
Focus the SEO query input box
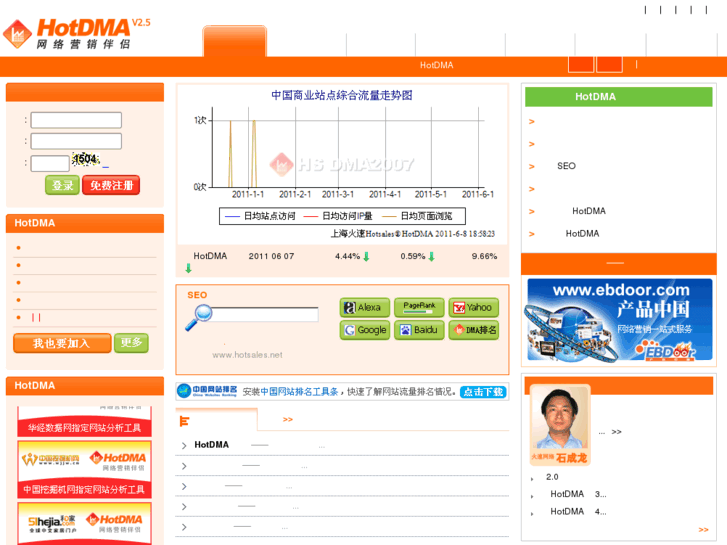pos(264,314)
